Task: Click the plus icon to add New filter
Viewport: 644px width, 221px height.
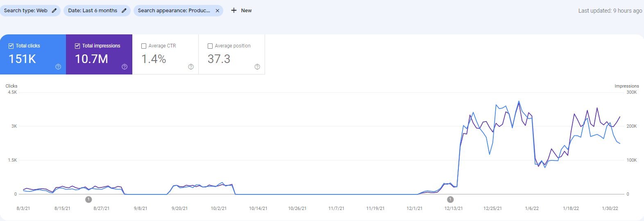Action: [234, 11]
